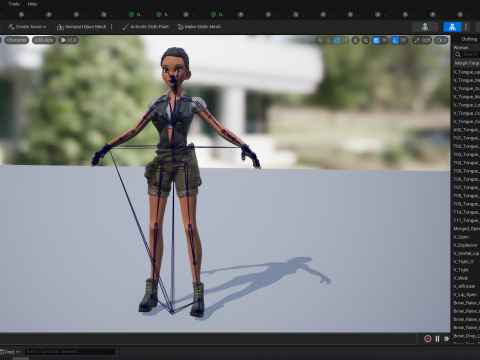480x360 pixels.
Task: Select V_Tight morph target row
Action: pyautogui.click(x=466, y=270)
